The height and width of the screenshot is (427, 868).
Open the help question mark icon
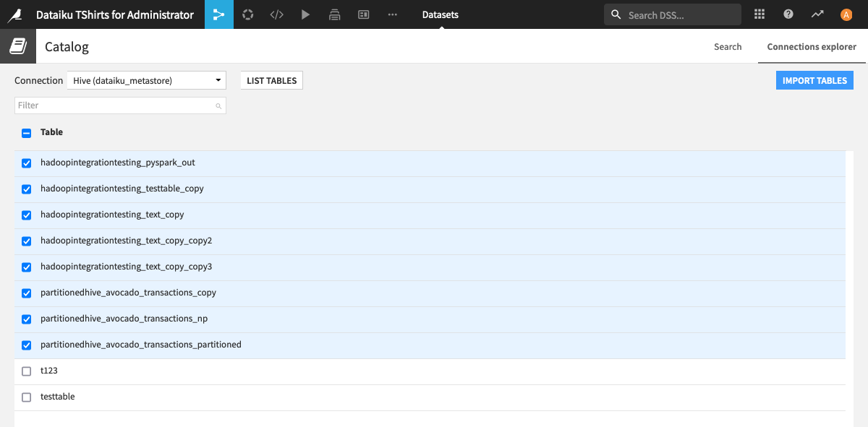tap(788, 14)
